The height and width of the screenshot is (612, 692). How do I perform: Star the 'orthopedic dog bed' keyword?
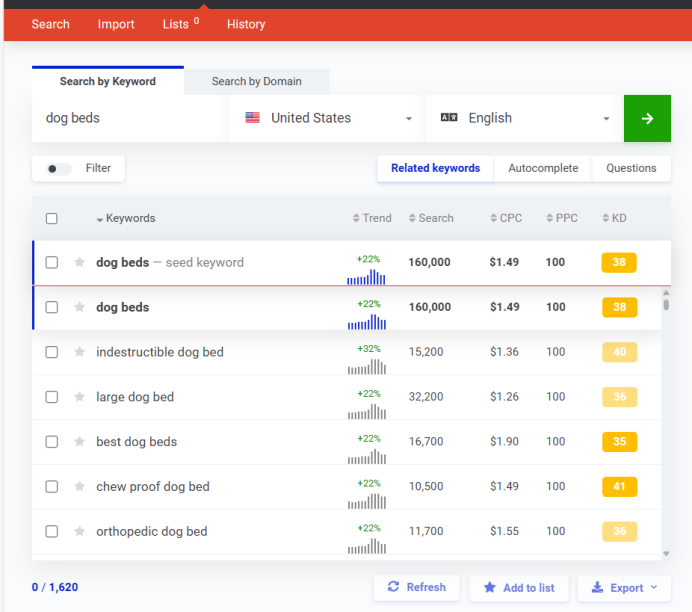(x=79, y=532)
